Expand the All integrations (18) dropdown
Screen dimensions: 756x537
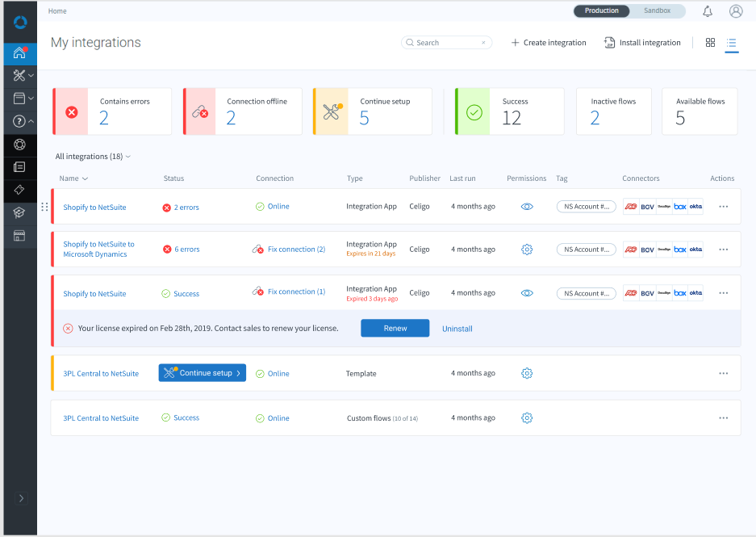click(x=93, y=157)
